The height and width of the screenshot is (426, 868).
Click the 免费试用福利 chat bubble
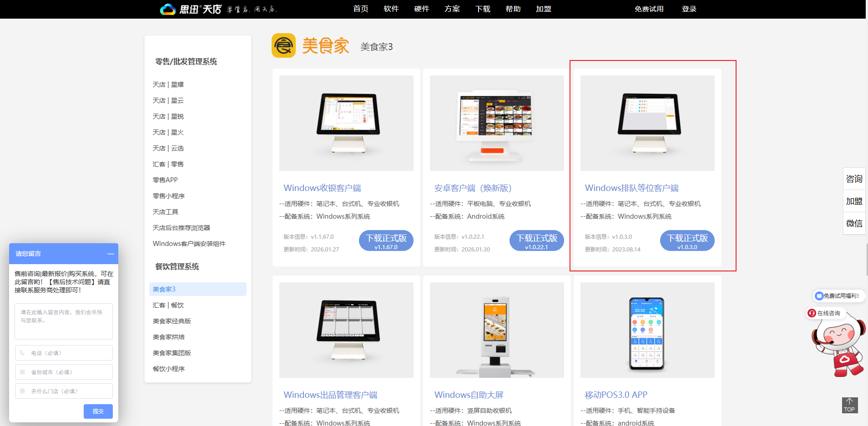(838, 296)
